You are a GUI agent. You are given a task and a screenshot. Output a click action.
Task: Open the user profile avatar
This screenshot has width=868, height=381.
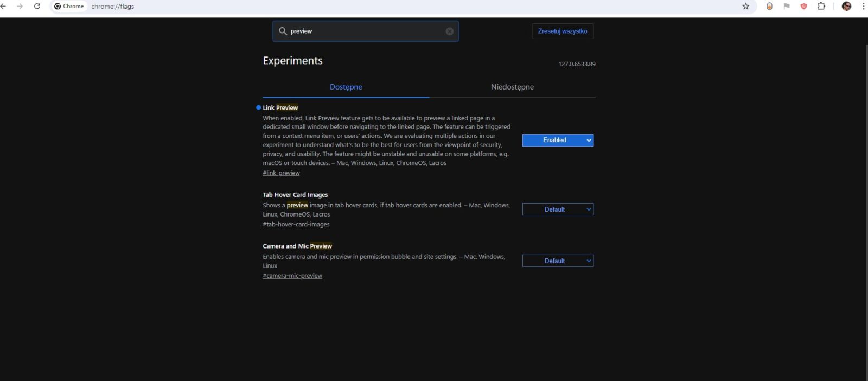[x=846, y=7]
